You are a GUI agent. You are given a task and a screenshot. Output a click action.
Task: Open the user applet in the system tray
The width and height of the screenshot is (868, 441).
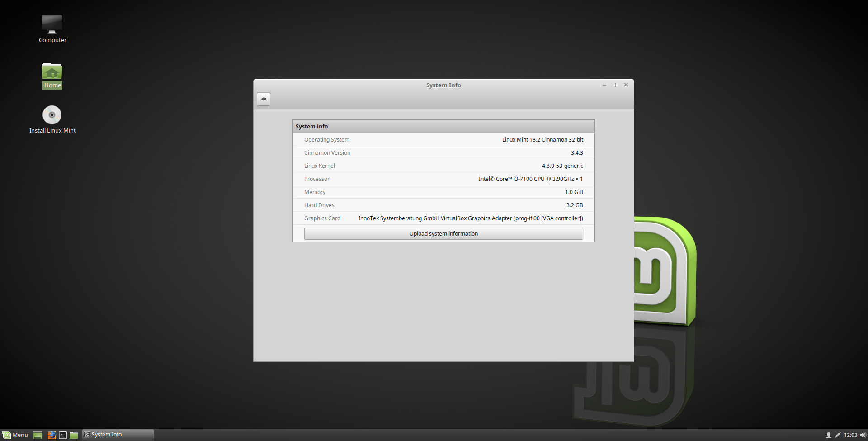[x=829, y=435]
